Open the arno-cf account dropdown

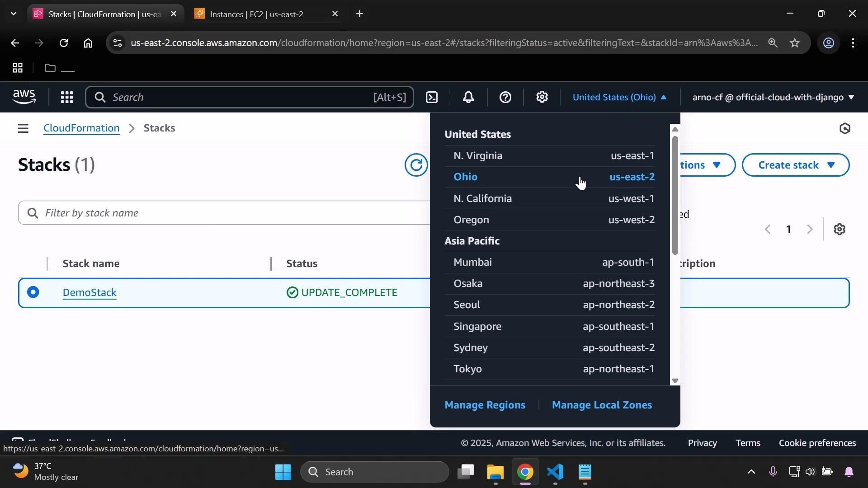[774, 97]
